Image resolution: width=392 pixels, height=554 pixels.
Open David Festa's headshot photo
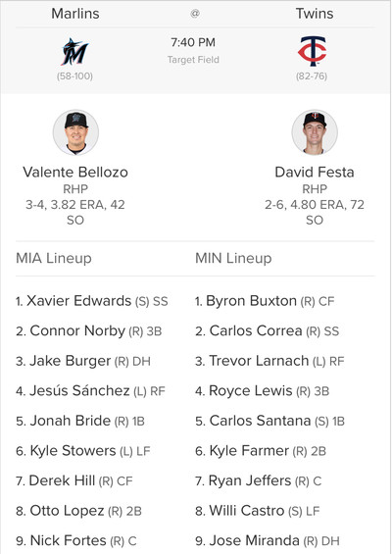(315, 132)
